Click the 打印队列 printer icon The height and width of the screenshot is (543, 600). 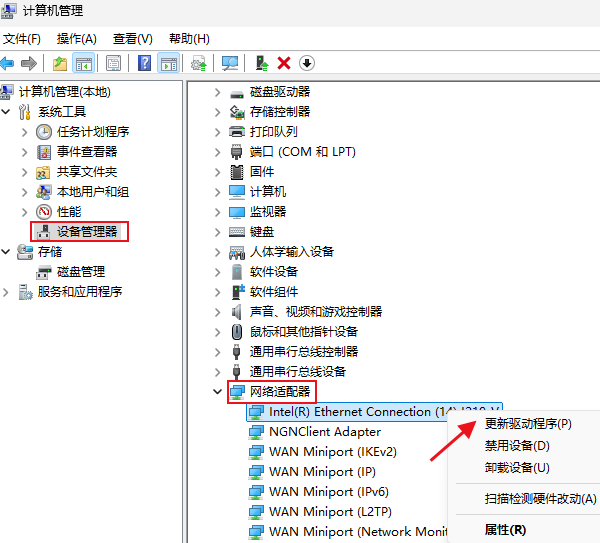tap(237, 132)
